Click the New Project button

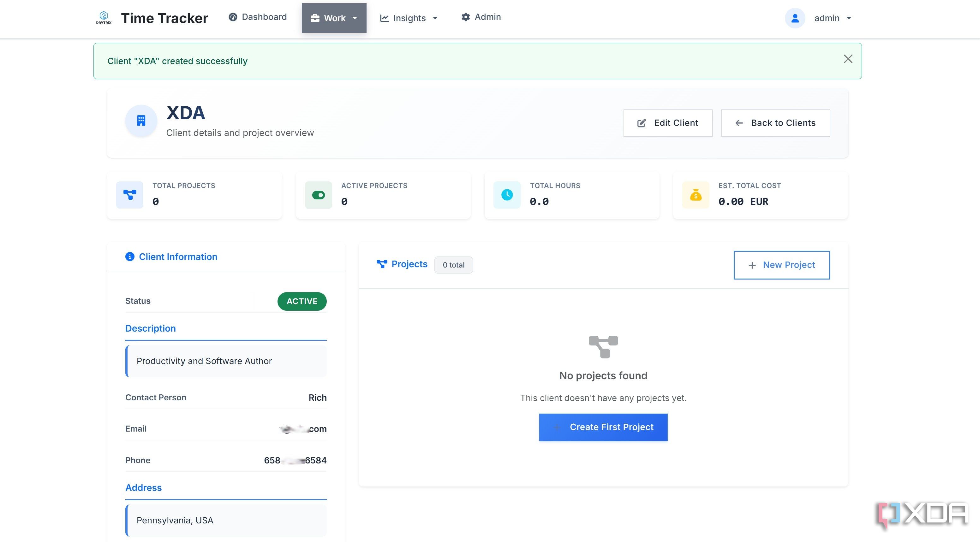pos(781,265)
